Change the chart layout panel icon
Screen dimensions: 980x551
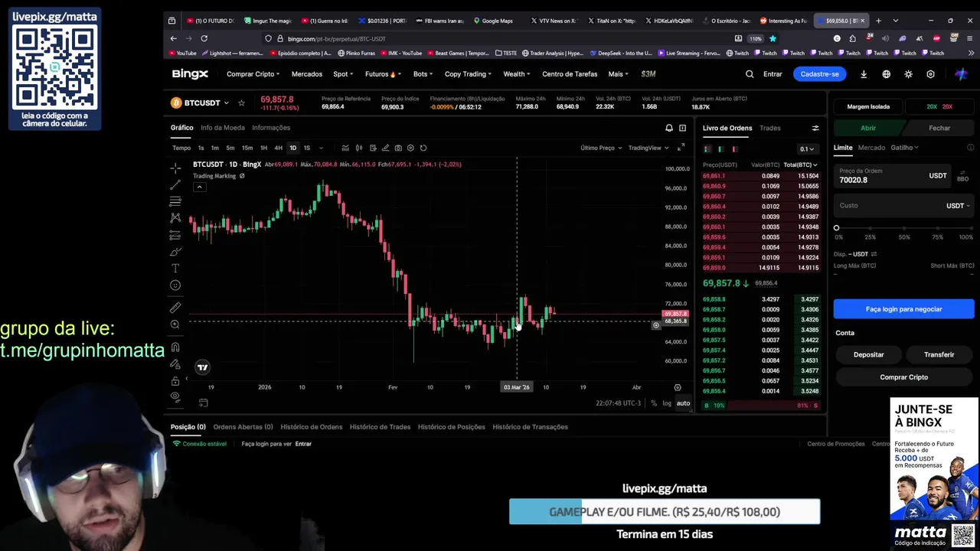pos(682,128)
